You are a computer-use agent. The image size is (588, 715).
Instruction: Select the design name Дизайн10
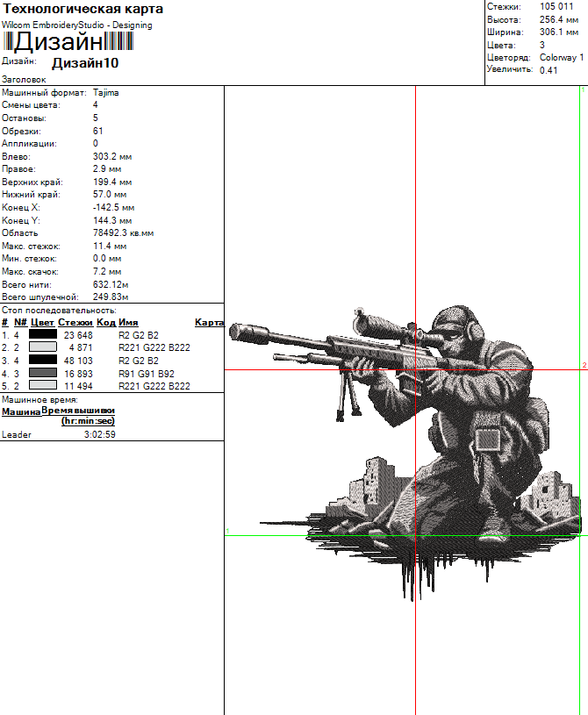(x=85, y=63)
